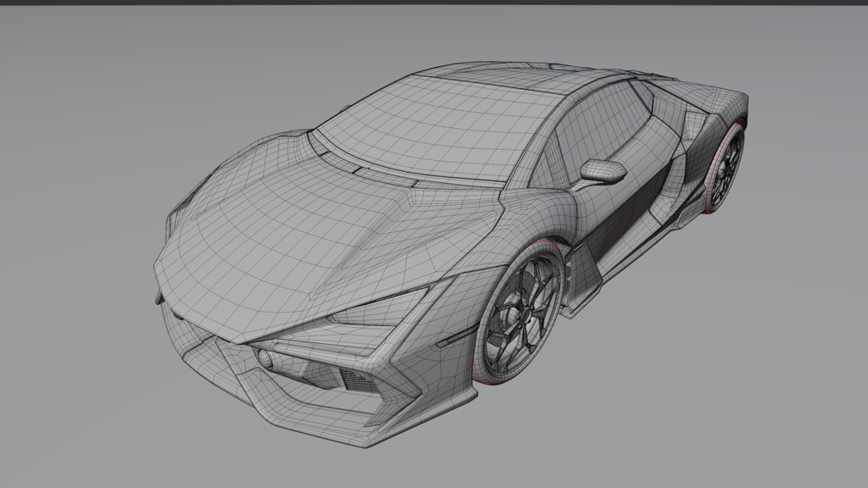Click the headlight above the front wheel side
This screenshot has width=868, height=488.
coord(382,307)
